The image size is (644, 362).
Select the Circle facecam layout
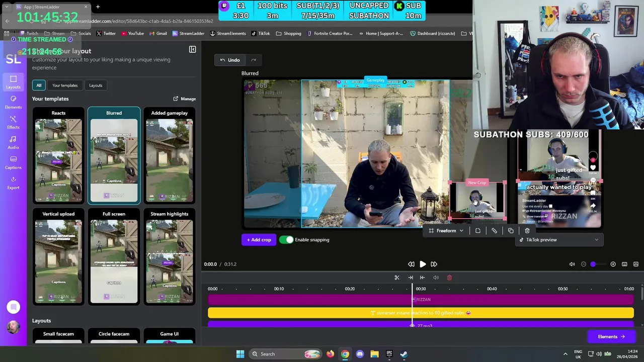[114, 337]
